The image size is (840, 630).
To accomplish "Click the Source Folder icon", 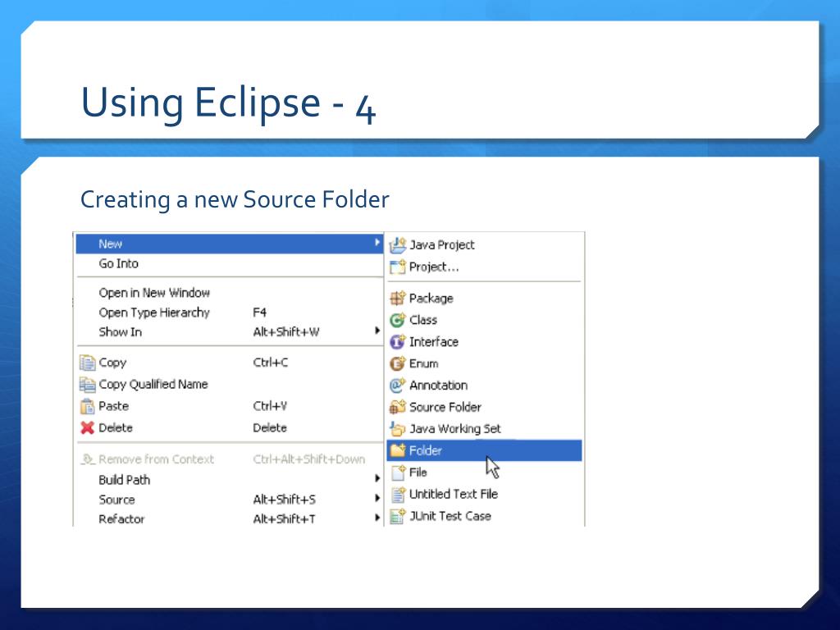I will pos(398,407).
